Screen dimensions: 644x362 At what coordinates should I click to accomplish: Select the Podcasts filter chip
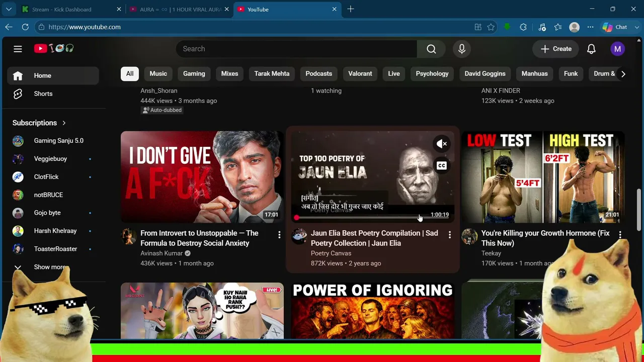319,74
